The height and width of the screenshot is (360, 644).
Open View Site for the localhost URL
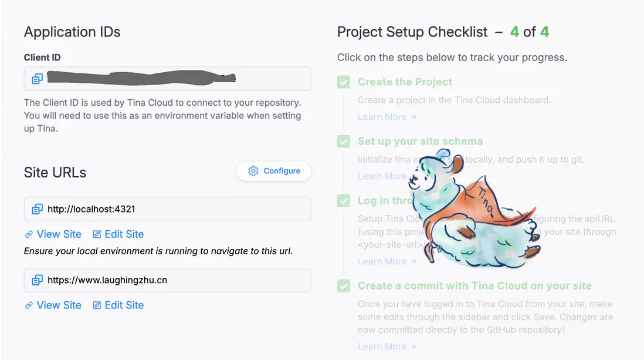coord(59,234)
